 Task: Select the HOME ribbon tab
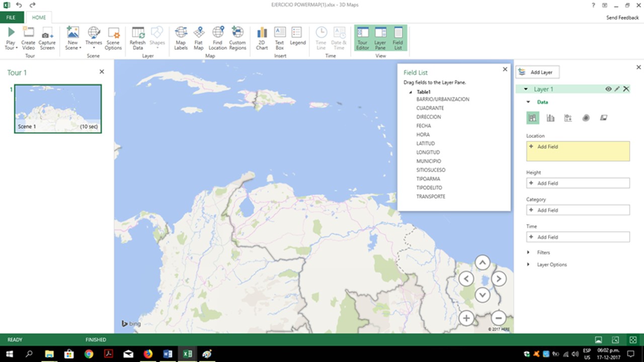point(39,18)
